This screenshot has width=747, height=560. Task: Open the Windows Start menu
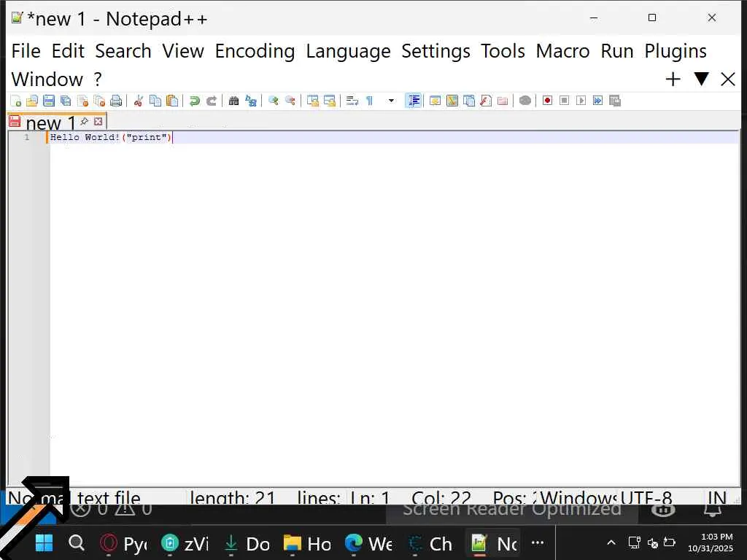point(44,542)
